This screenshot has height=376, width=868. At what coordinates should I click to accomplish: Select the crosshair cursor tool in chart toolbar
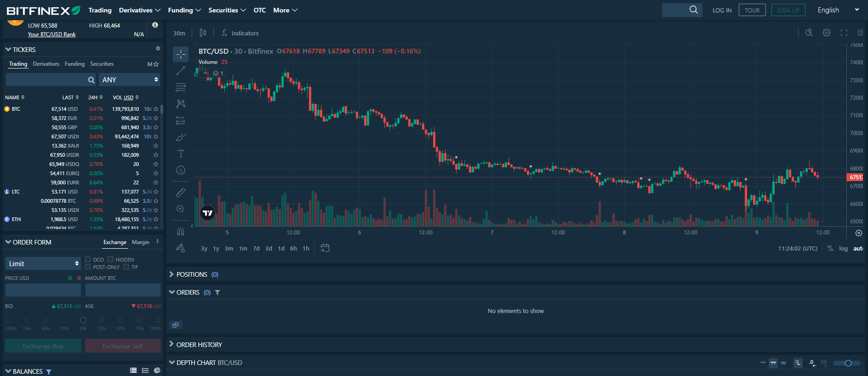pyautogui.click(x=181, y=54)
